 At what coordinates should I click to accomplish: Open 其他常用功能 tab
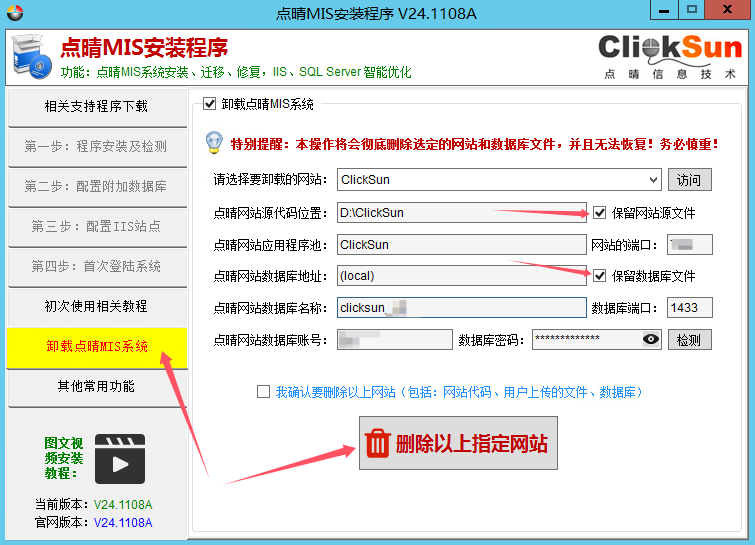pos(97,387)
